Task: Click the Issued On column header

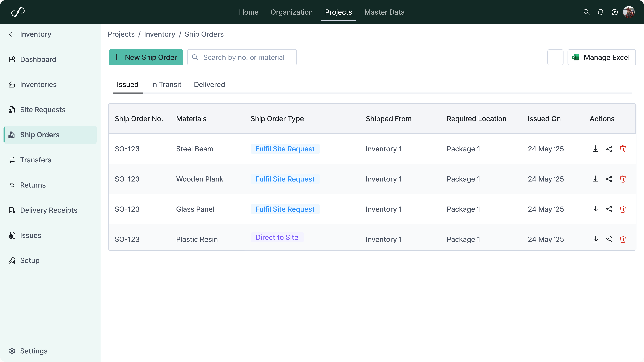Action: (544, 119)
